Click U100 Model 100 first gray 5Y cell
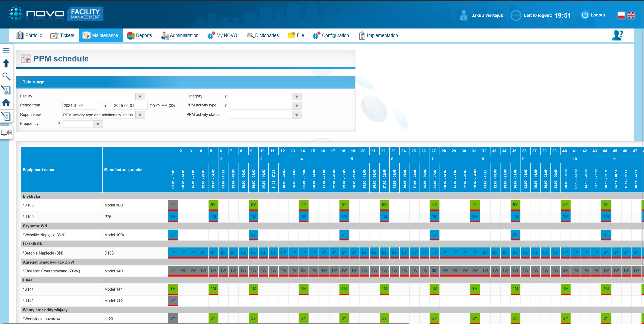Screen dimensions: 644x324 point(173,205)
